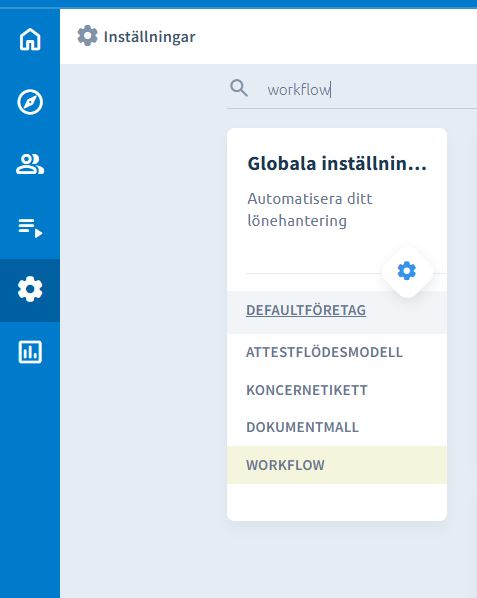Image resolution: width=477 pixels, height=598 pixels.
Task: Click blank footer of Globala inställningar card
Action: point(337,502)
